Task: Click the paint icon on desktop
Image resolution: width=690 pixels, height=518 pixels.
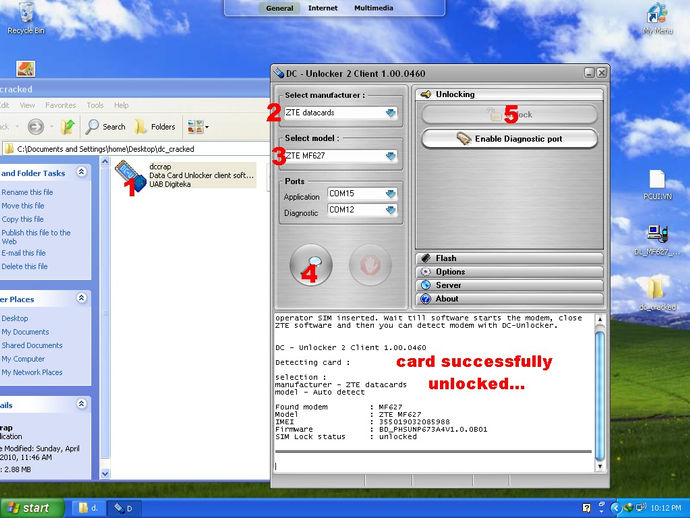Action: point(26,69)
